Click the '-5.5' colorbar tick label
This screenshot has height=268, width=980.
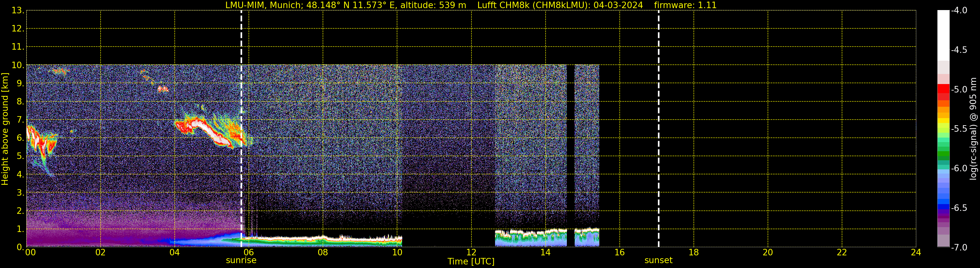coord(959,129)
